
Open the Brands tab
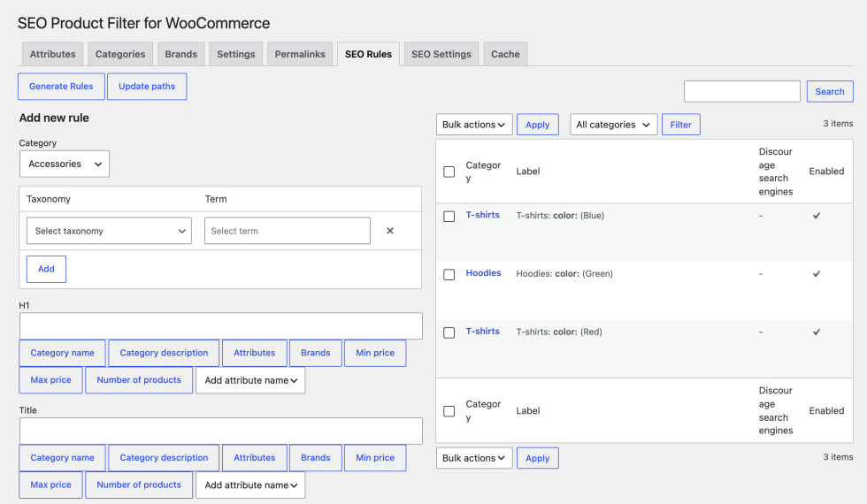(180, 54)
